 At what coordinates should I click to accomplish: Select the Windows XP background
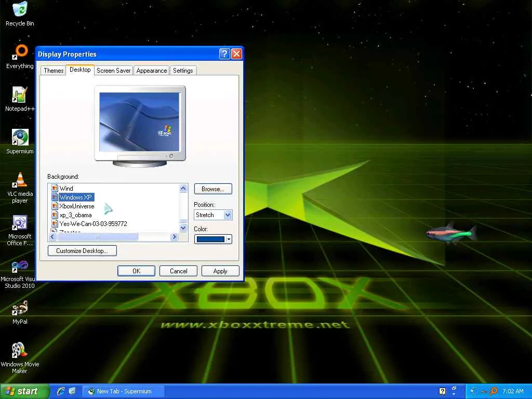(x=76, y=197)
